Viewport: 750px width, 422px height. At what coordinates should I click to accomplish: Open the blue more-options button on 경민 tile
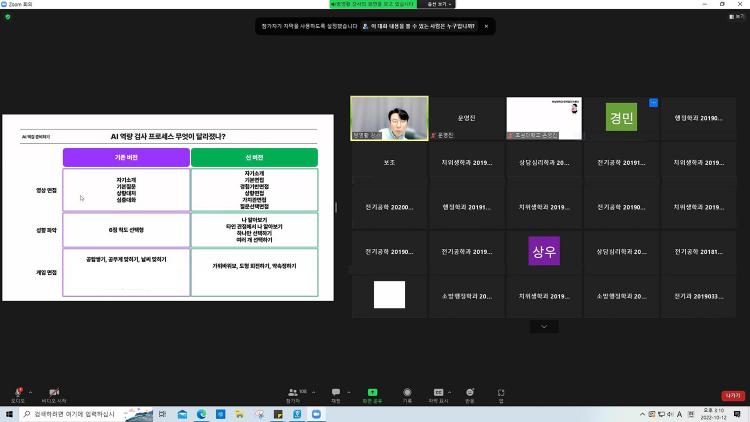654,102
